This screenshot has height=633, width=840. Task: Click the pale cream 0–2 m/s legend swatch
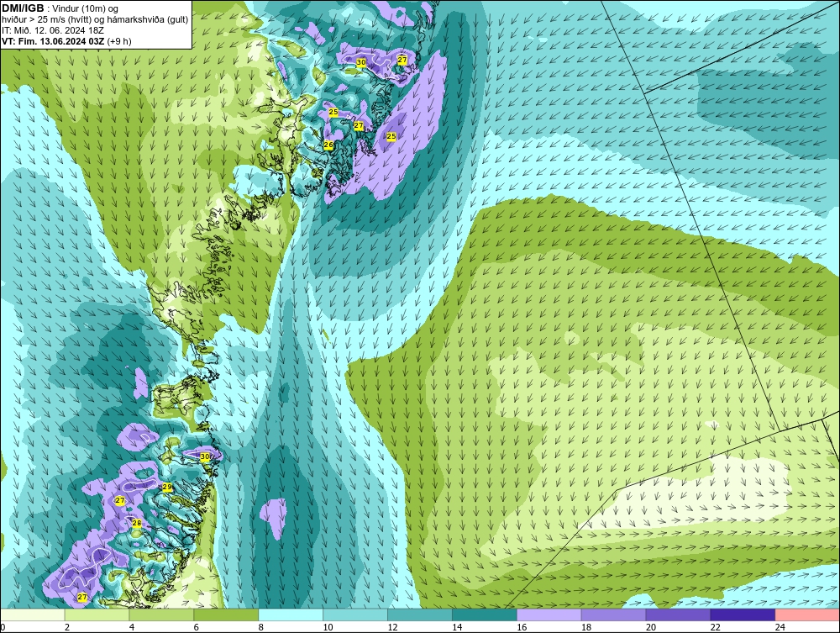point(33,615)
